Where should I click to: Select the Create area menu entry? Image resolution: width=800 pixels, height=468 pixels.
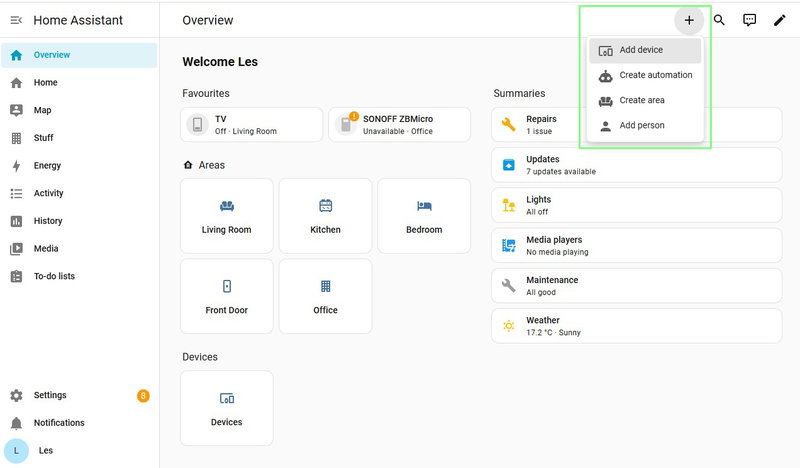(645, 100)
